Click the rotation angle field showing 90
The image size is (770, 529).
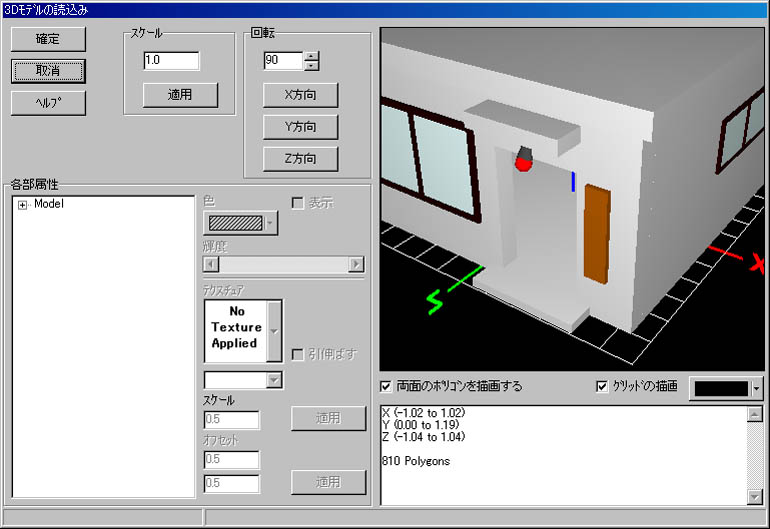point(283,60)
